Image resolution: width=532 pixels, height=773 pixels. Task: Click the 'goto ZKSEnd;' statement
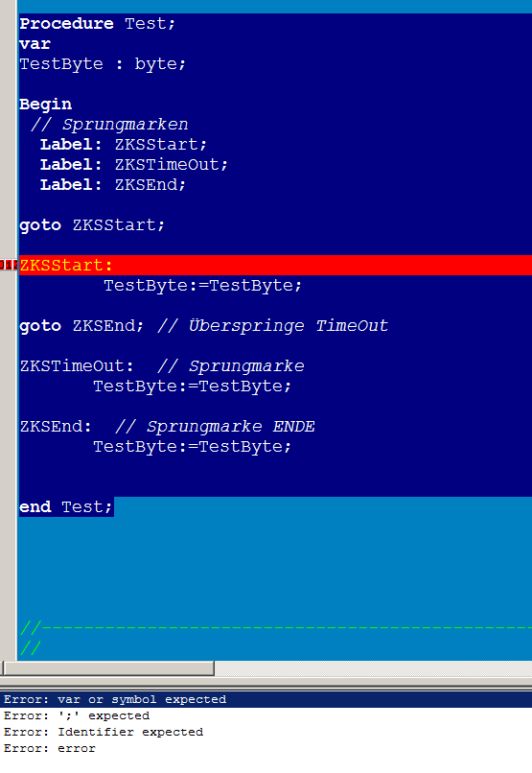pos(81,326)
